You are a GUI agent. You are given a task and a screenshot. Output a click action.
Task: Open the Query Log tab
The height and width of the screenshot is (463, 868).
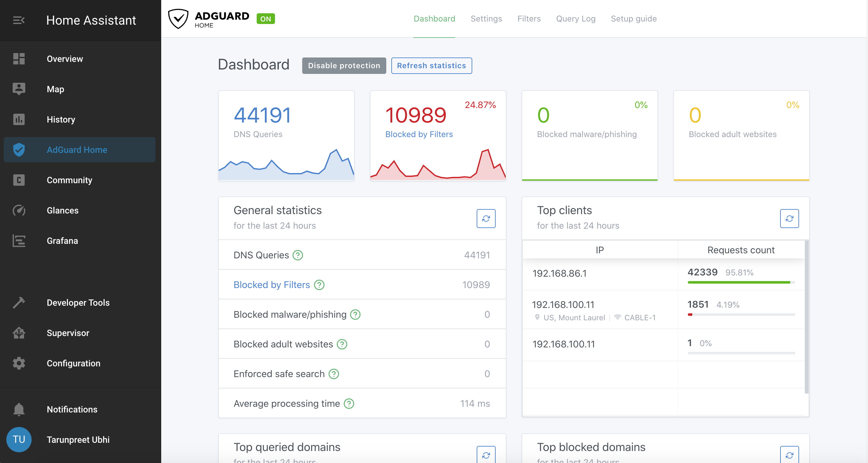click(575, 18)
